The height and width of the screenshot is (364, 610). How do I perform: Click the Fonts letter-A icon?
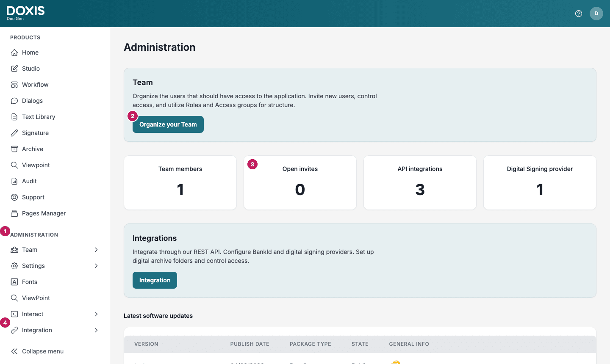point(14,282)
